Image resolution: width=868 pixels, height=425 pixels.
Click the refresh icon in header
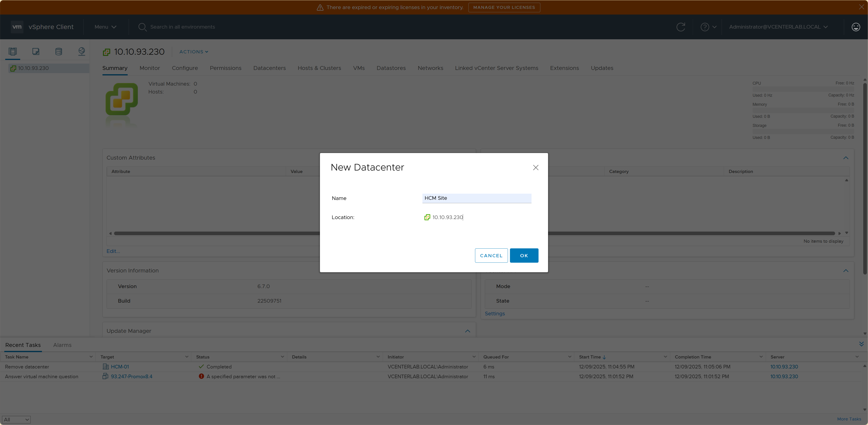[x=681, y=27]
